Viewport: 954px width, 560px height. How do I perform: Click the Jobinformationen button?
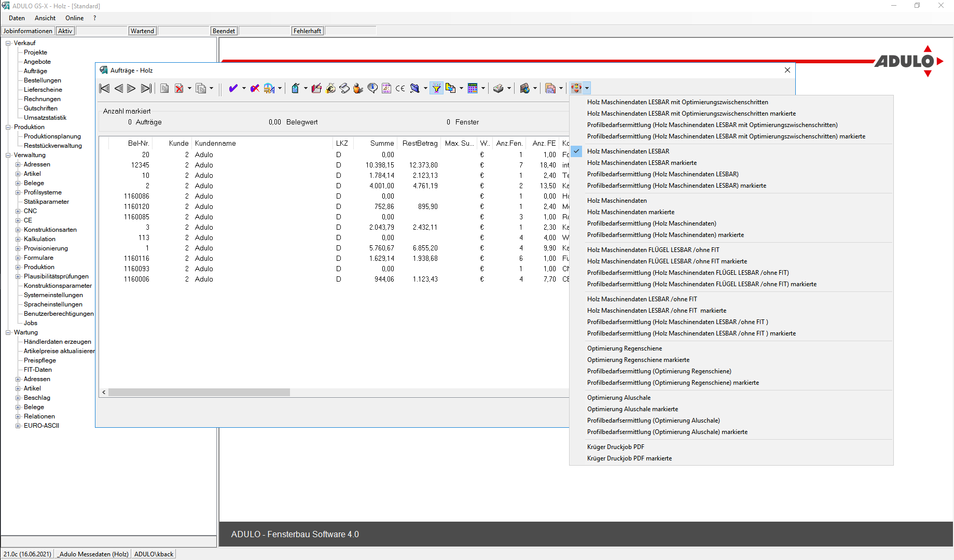click(x=28, y=31)
